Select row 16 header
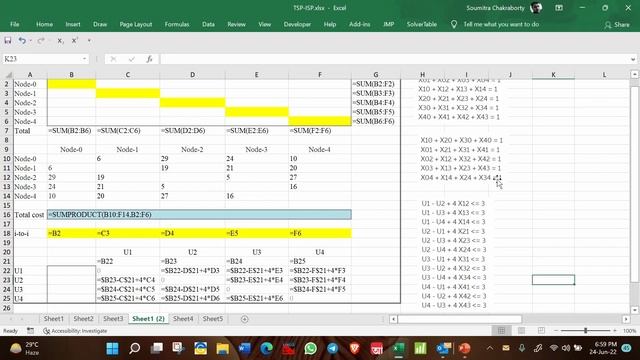 click(x=7, y=215)
